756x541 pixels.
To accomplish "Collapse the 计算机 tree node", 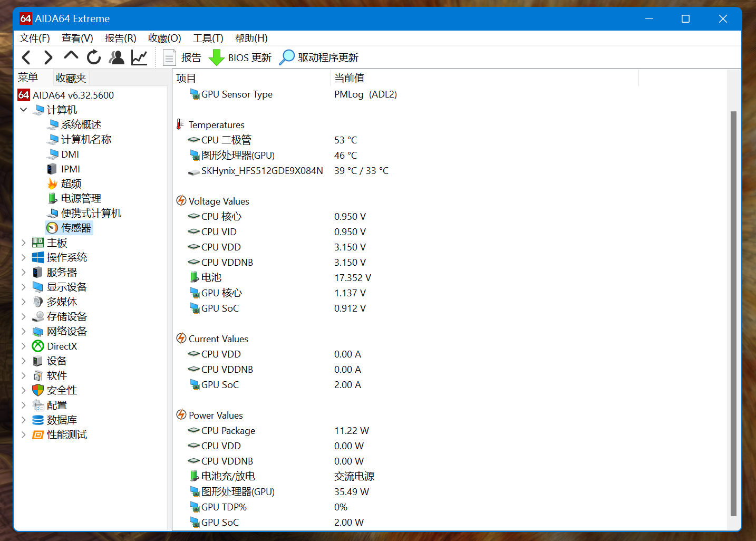I will [23, 110].
